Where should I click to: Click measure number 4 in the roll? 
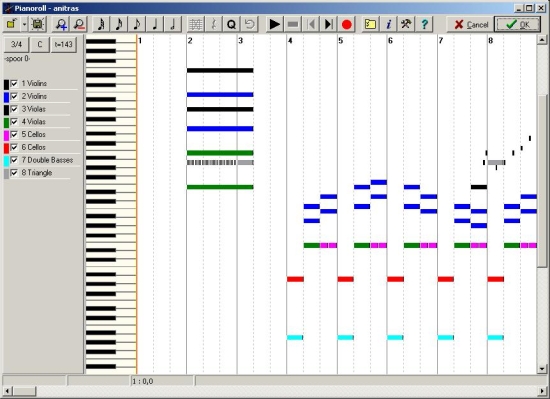(x=290, y=41)
